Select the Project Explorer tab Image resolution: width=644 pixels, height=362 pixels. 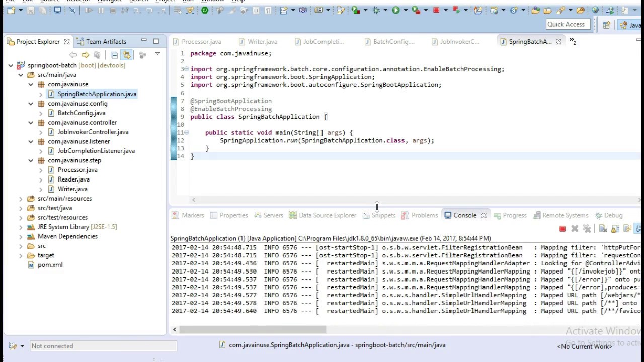point(38,42)
